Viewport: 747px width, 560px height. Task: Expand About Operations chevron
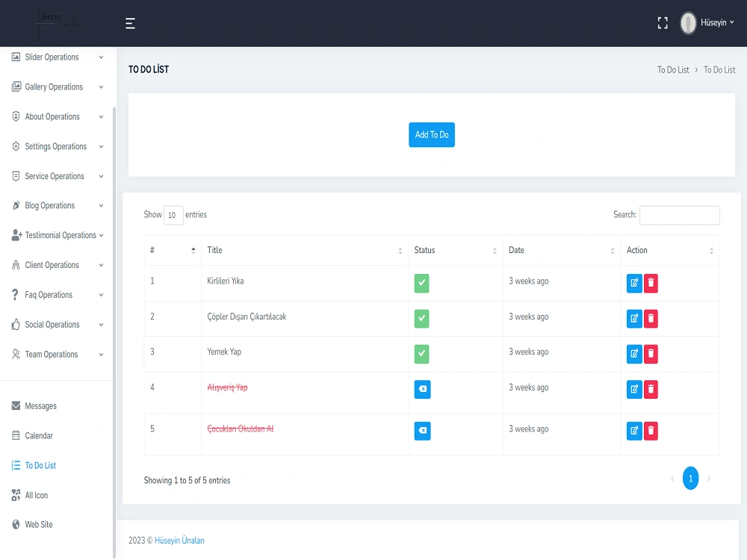tap(101, 116)
